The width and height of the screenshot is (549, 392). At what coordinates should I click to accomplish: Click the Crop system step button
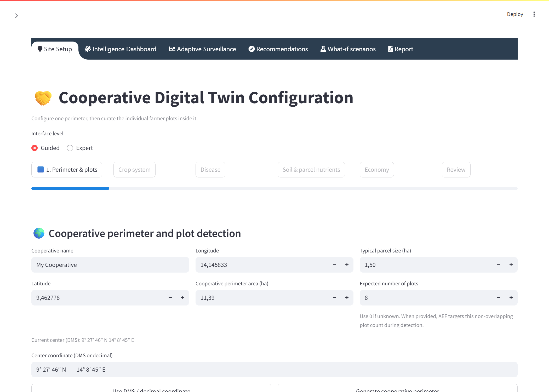tap(134, 170)
